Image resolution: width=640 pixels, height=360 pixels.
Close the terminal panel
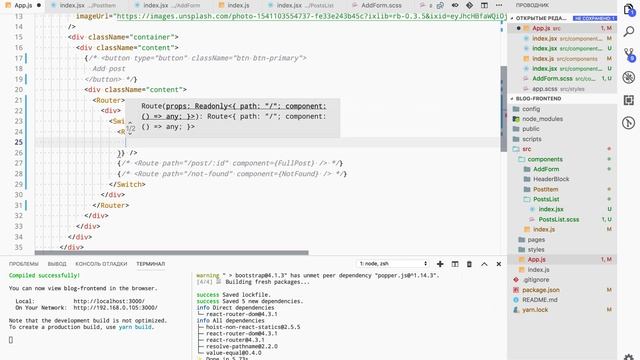point(499,264)
